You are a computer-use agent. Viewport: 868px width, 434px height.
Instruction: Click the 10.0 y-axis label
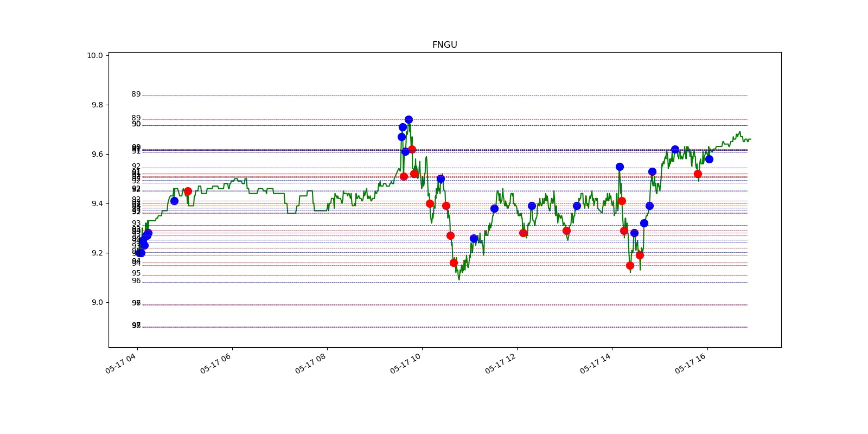pyautogui.click(x=95, y=55)
